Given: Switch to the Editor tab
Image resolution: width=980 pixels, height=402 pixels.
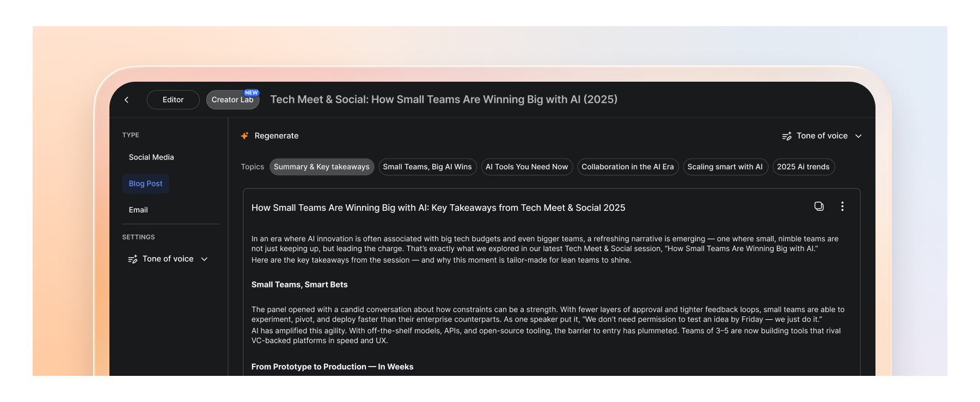Looking at the screenshot, I should (173, 100).
